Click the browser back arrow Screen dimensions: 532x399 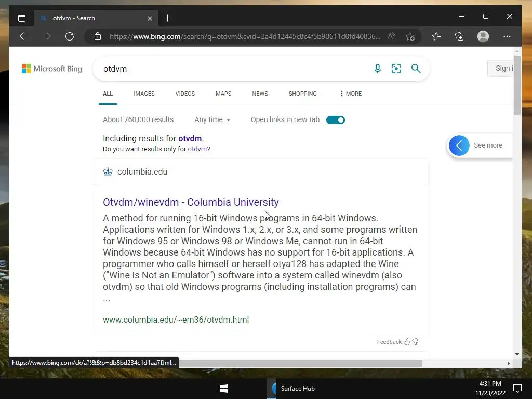[x=24, y=36]
